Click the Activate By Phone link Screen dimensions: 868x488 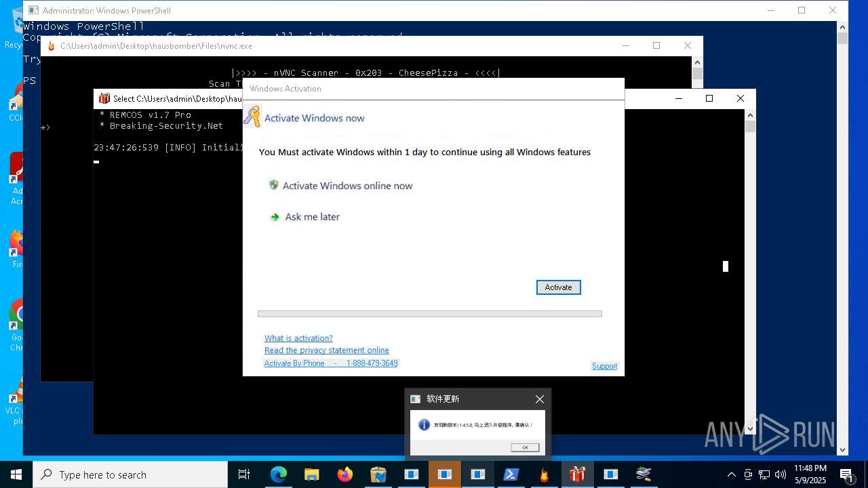coord(331,363)
